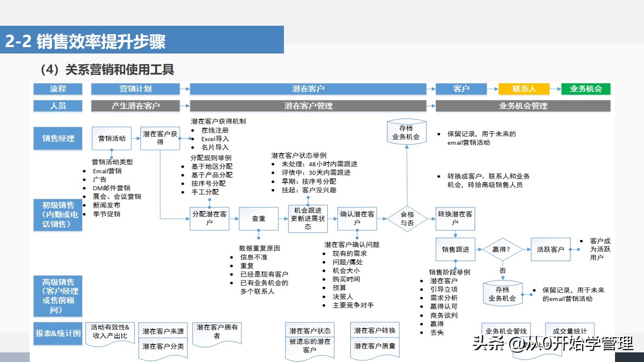This screenshot has width=644, height=362.
Task: Select the bullet Email营销
Action: tap(107, 171)
